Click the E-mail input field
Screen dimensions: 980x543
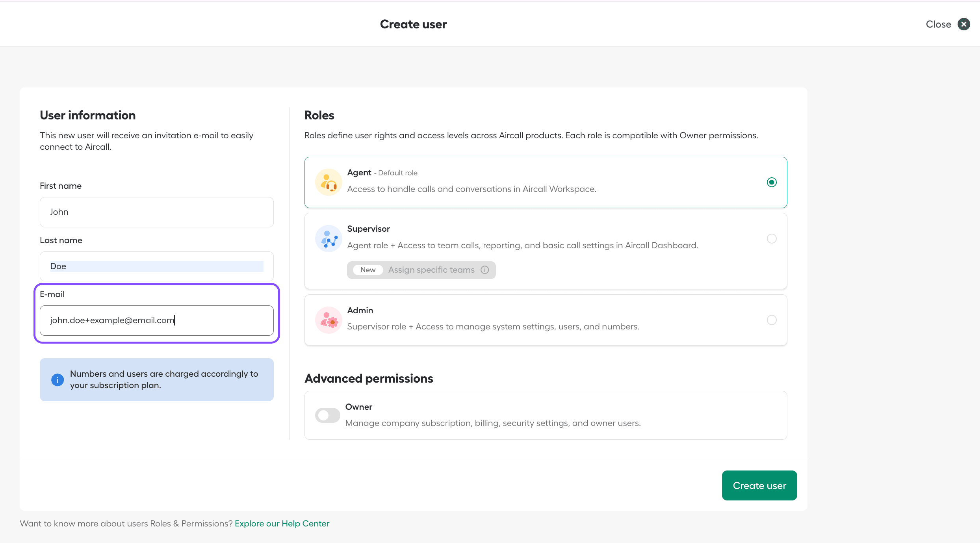coord(156,320)
